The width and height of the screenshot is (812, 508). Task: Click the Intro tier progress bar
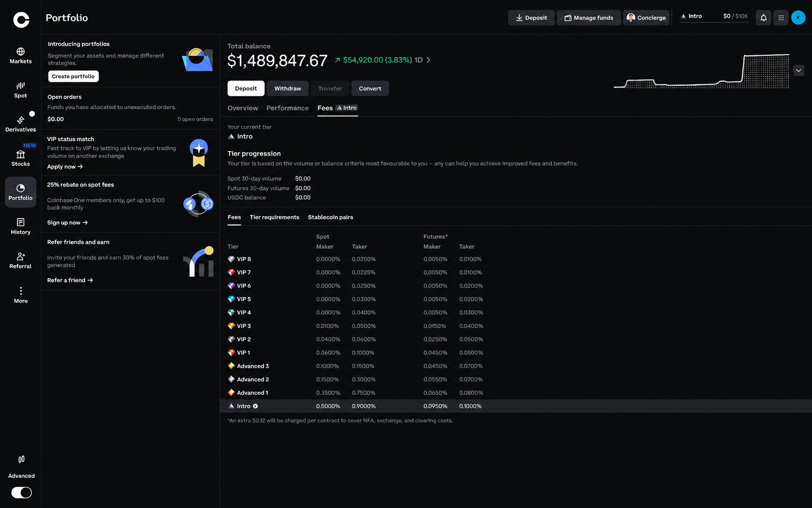714,22
